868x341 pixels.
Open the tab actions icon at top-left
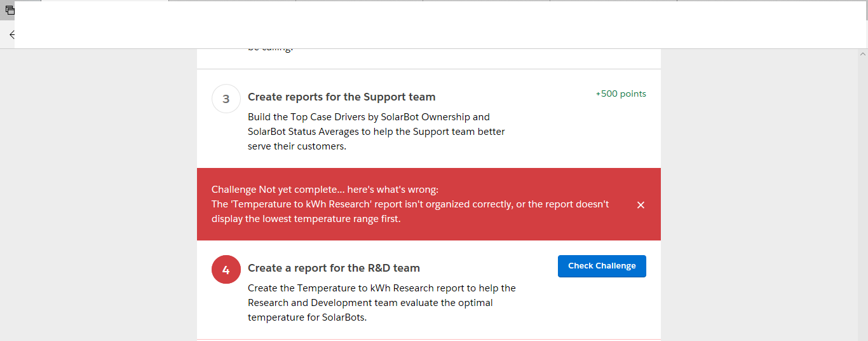[x=9, y=10]
